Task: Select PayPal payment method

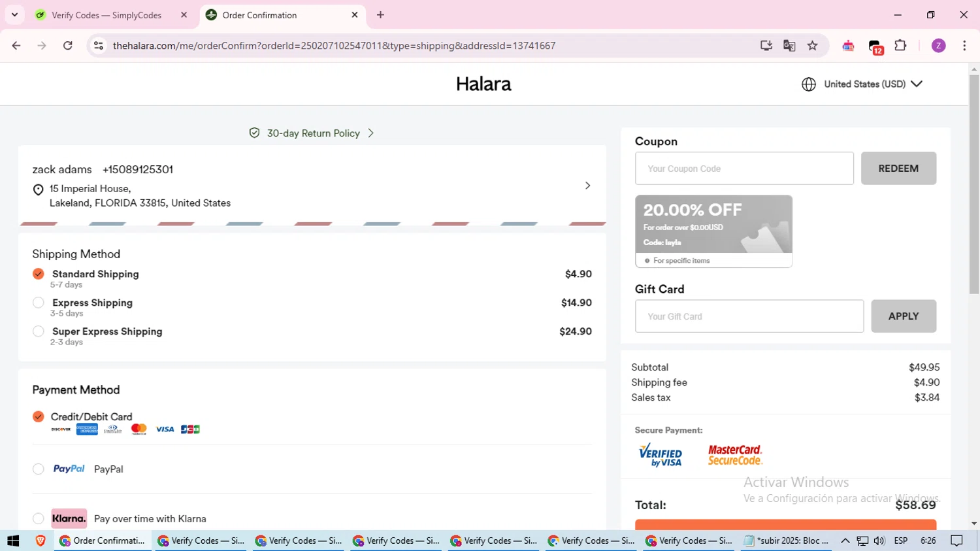Action: coord(39,469)
